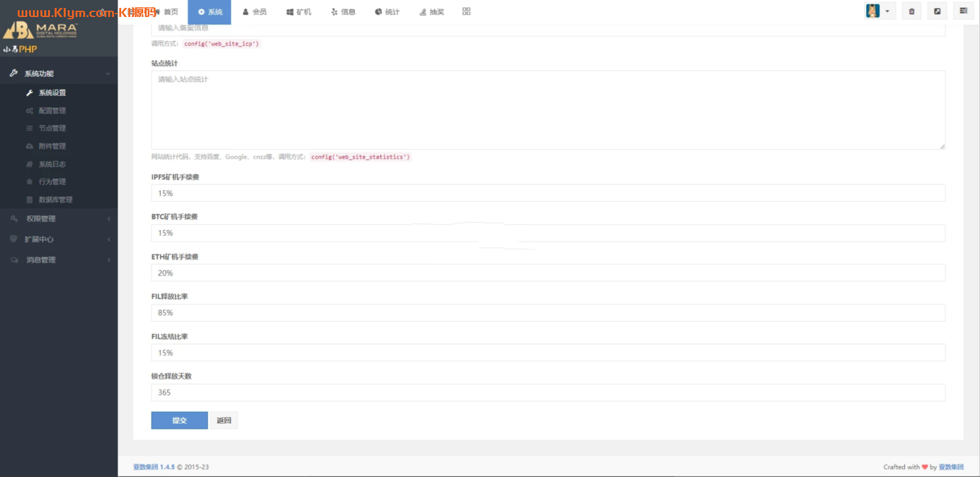Click the 亚数集团 1.4.5 footer link
Image resolution: width=980 pixels, height=477 pixels.
[154, 467]
